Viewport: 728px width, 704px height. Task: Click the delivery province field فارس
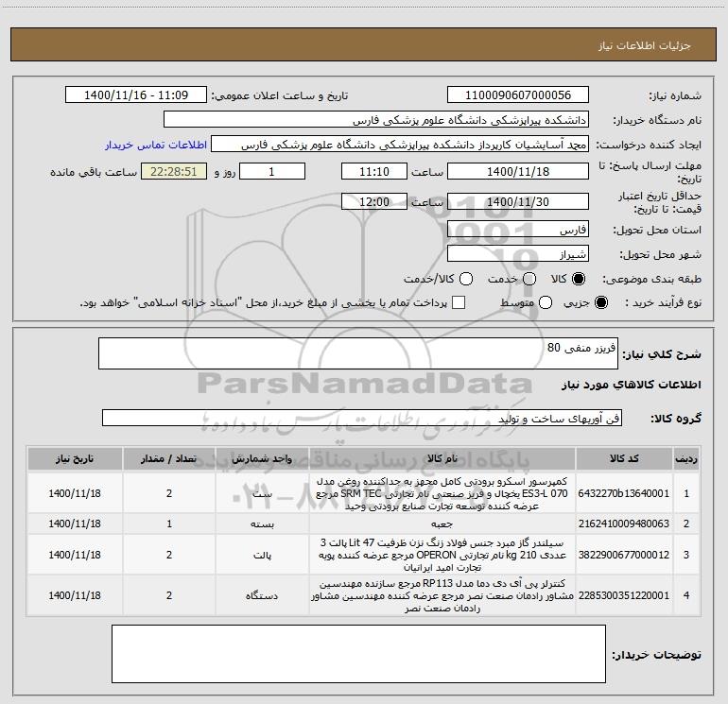pyautogui.click(x=518, y=230)
